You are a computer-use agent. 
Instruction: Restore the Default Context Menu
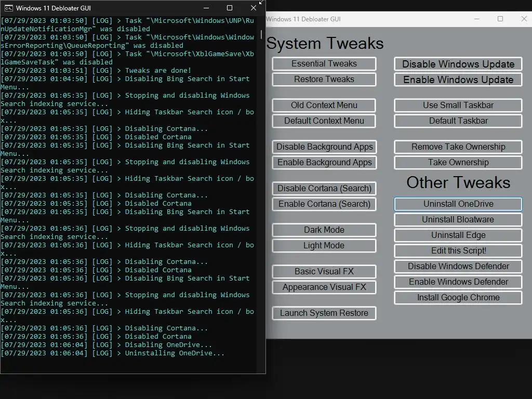324,121
